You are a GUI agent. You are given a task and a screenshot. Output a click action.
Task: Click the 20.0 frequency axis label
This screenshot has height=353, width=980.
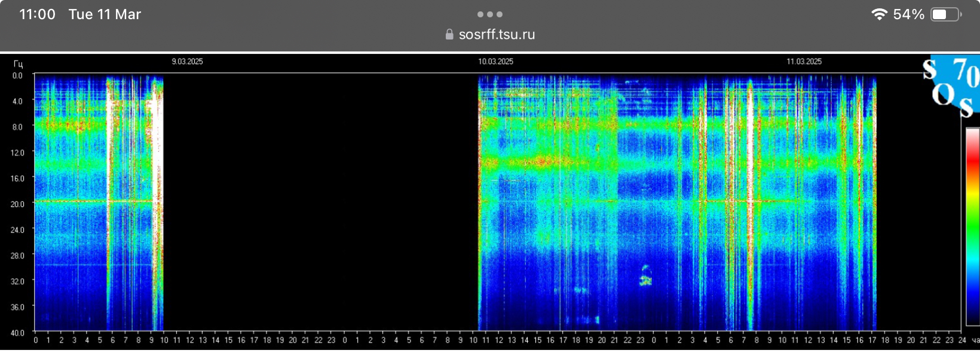pos(17,205)
